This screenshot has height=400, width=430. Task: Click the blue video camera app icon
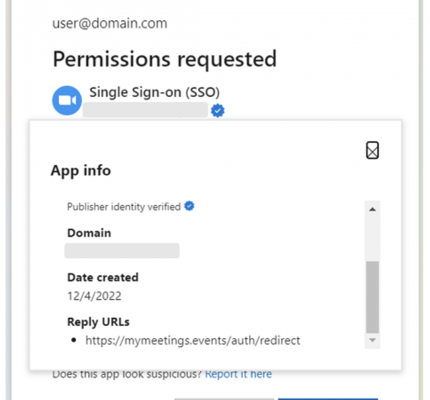tap(67, 100)
